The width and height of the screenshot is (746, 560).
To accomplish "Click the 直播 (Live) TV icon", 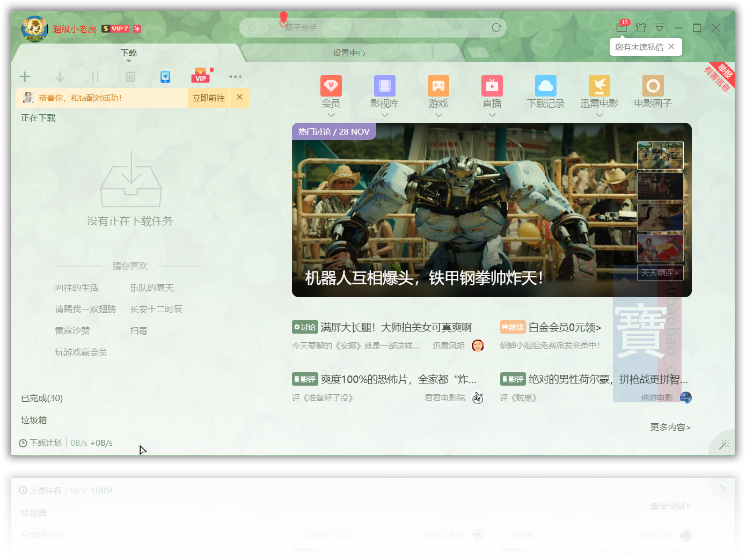I will 492,86.
